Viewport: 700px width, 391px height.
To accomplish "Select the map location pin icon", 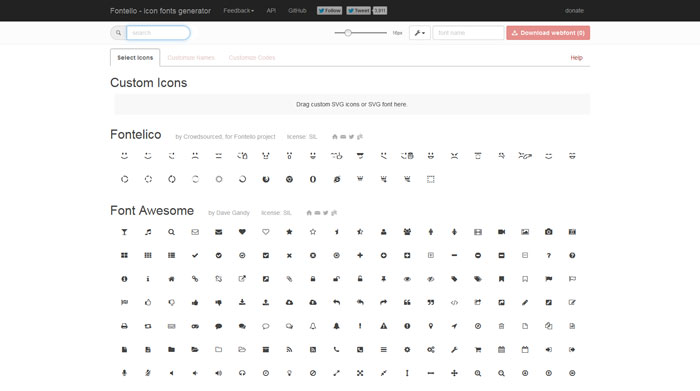I will point(431,326).
